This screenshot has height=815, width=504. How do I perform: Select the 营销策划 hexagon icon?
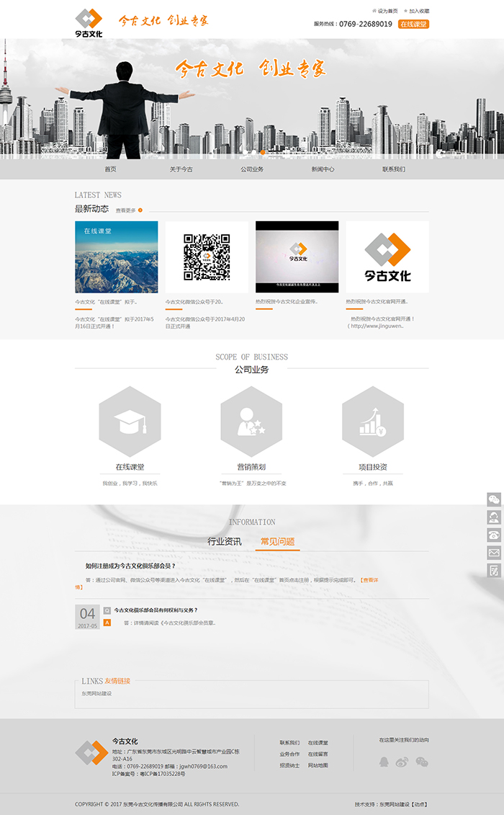pyautogui.click(x=251, y=422)
